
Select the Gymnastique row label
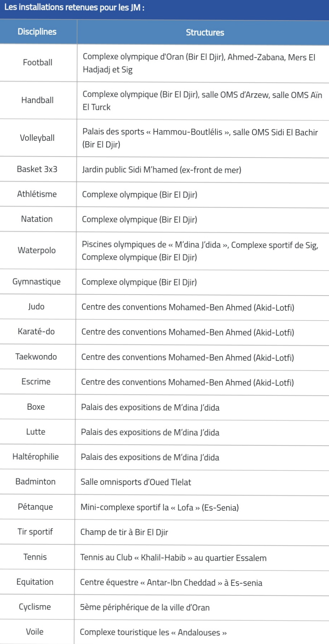click(x=36, y=281)
